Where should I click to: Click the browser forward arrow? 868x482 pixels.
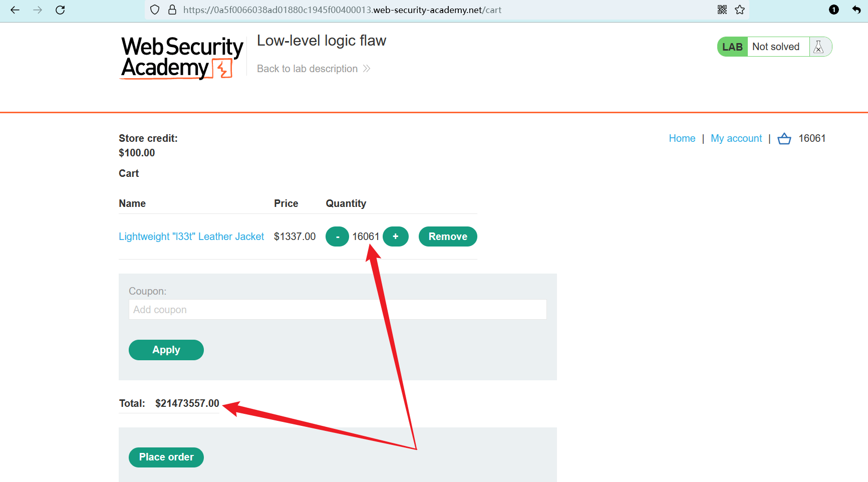click(x=38, y=10)
